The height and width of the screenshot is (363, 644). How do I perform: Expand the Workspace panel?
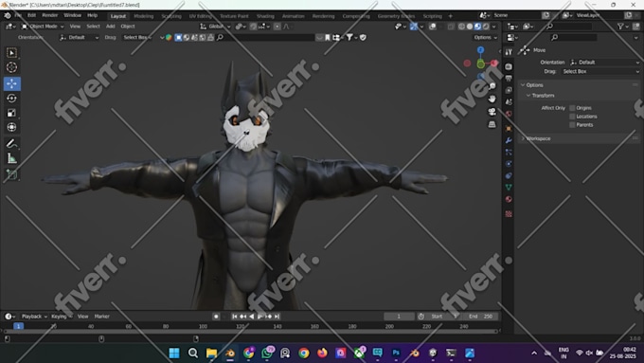pos(538,138)
